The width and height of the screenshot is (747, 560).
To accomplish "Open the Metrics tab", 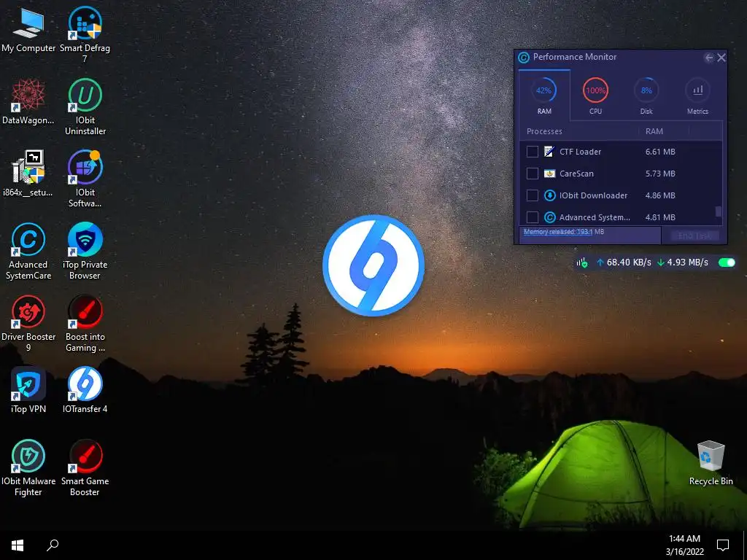I will coord(697,96).
